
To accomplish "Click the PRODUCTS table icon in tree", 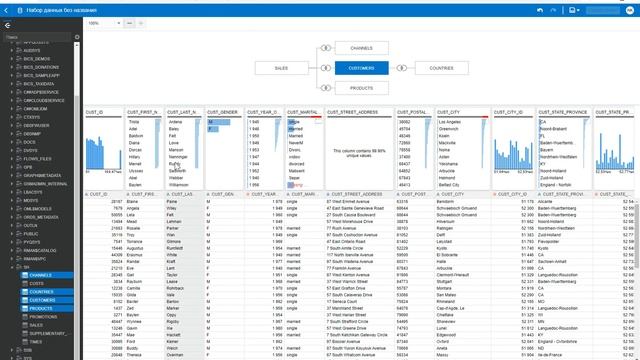I will (25, 309).
